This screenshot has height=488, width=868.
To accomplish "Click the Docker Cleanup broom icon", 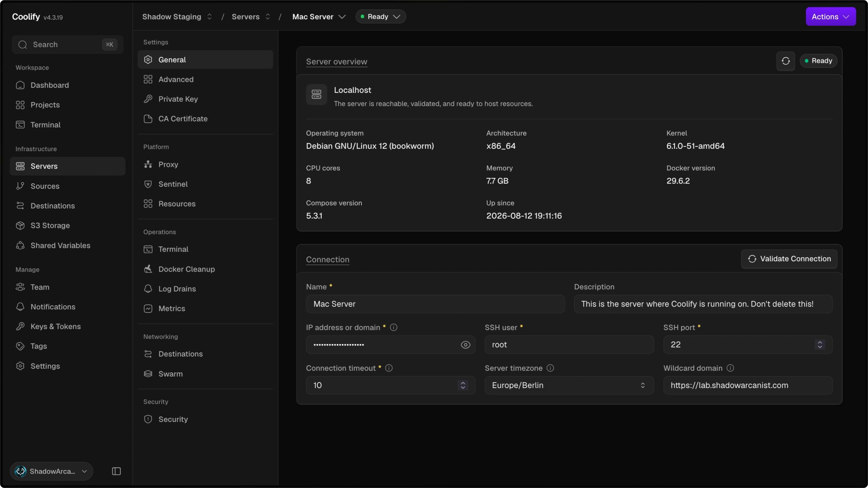I will pos(148,269).
